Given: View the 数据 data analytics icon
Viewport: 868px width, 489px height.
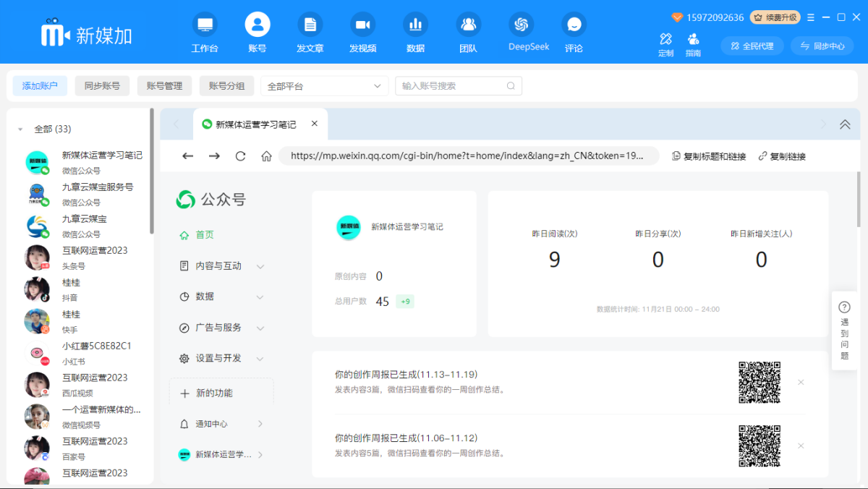Looking at the screenshot, I should coord(415,32).
